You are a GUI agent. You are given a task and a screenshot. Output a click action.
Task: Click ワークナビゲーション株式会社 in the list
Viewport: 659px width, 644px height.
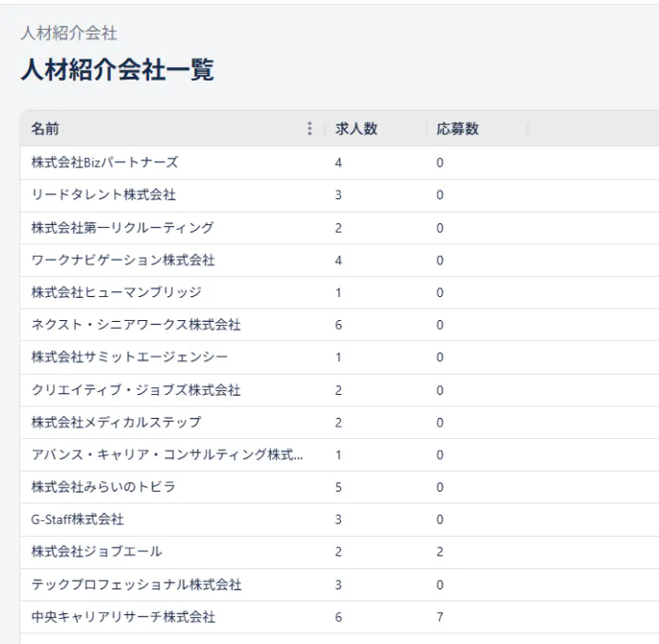123,261
